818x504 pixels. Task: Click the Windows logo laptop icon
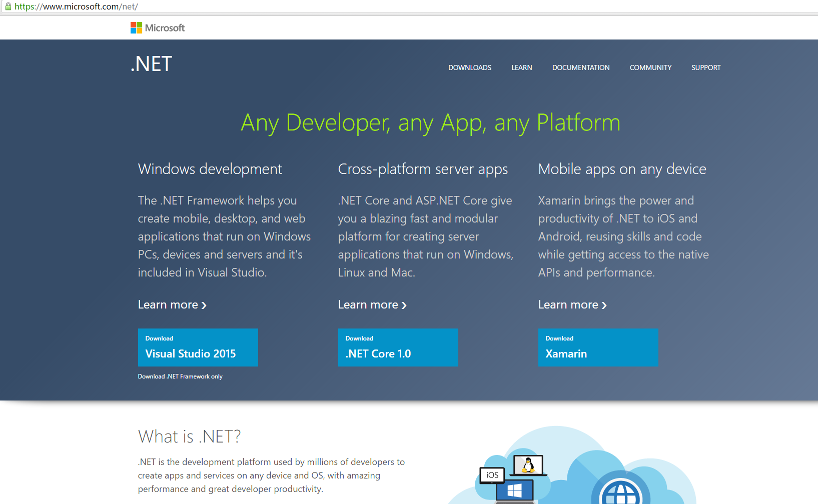514,490
